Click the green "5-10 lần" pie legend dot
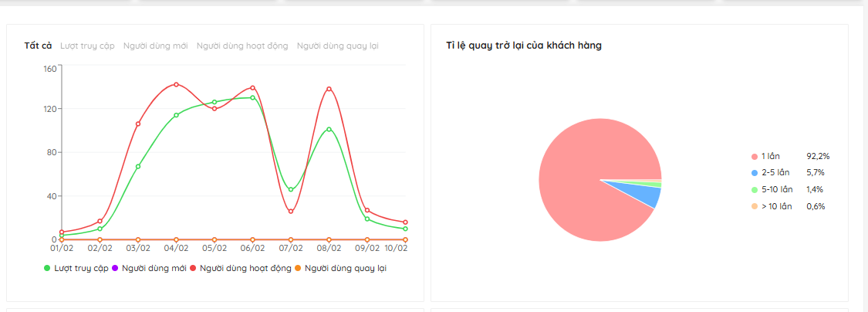The height and width of the screenshot is (312, 868). tap(755, 189)
